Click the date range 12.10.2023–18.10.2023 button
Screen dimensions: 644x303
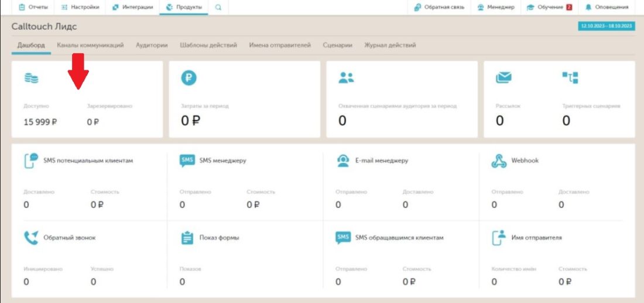coord(606,26)
